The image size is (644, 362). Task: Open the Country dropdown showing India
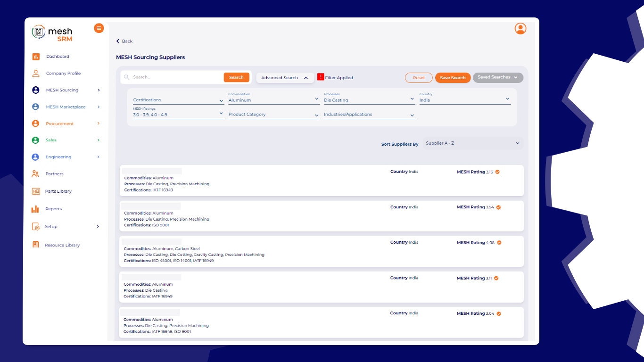point(465,98)
